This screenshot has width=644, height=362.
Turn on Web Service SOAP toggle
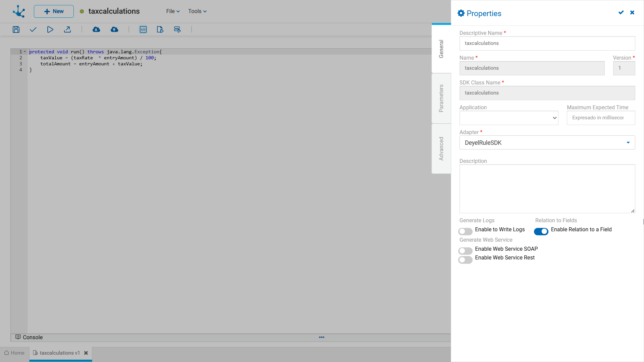pyautogui.click(x=465, y=251)
